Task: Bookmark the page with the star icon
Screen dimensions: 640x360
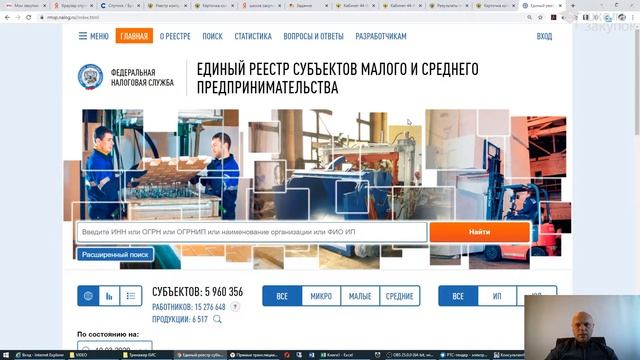Action: click(x=540, y=18)
